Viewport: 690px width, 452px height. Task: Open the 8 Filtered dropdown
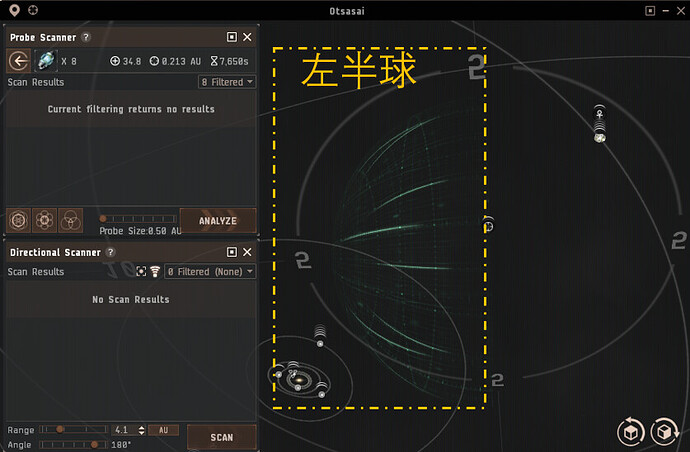click(227, 82)
